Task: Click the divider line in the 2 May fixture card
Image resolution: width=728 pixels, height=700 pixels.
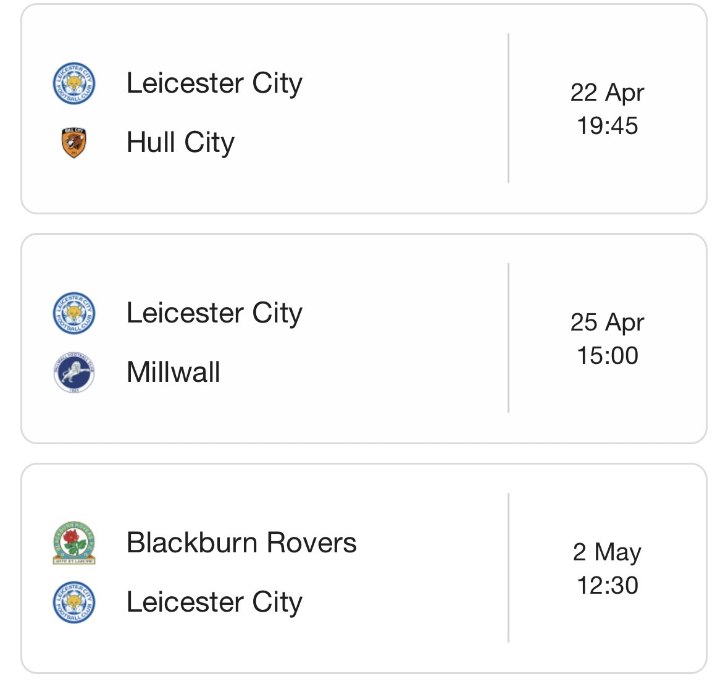Action: [508, 568]
